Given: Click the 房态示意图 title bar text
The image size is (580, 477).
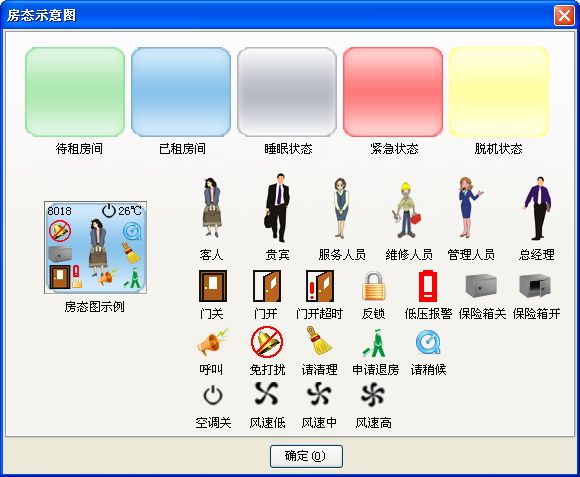Looking at the screenshot, I should pos(41,16).
